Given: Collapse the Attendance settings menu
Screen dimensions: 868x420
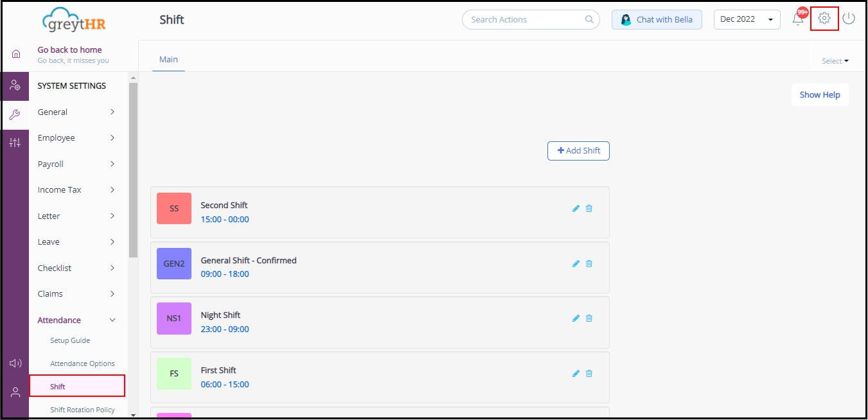Looking at the screenshot, I should [x=77, y=320].
